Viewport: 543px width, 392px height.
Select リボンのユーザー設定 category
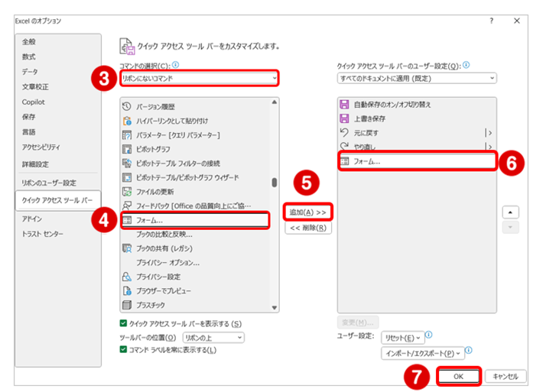(x=58, y=183)
